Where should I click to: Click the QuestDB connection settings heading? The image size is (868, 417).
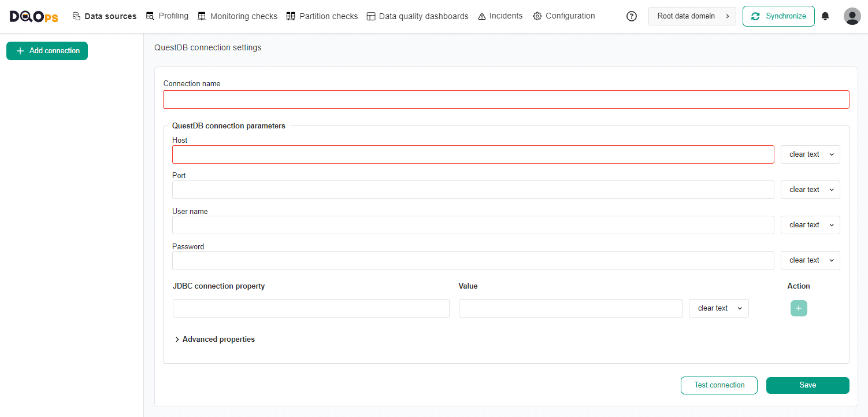click(208, 47)
